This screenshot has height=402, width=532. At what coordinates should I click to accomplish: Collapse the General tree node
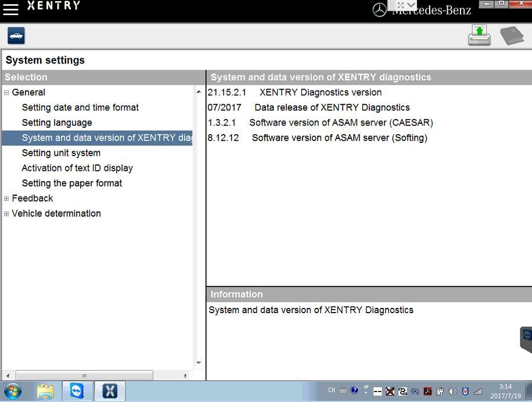pyautogui.click(x=6, y=92)
